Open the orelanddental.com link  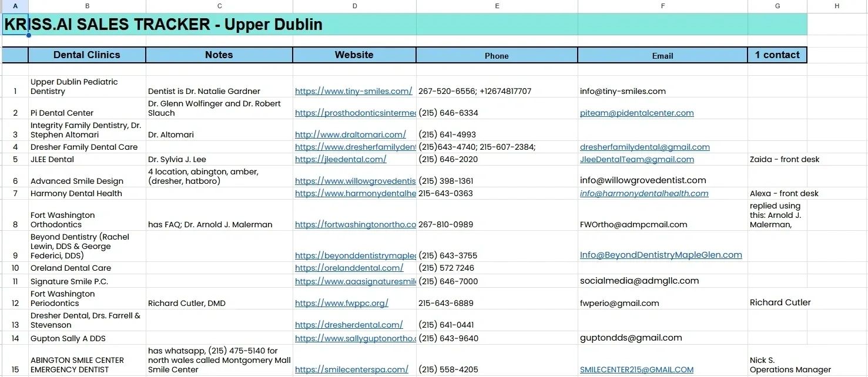(x=349, y=268)
